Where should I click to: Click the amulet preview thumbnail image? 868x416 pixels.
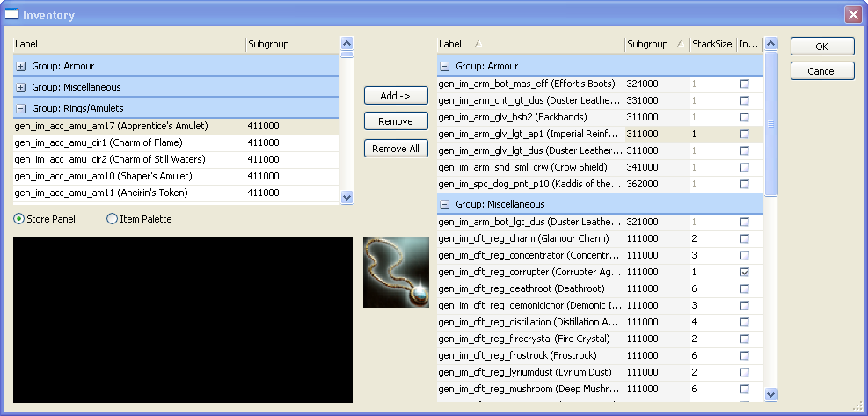[x=396, y=272]
